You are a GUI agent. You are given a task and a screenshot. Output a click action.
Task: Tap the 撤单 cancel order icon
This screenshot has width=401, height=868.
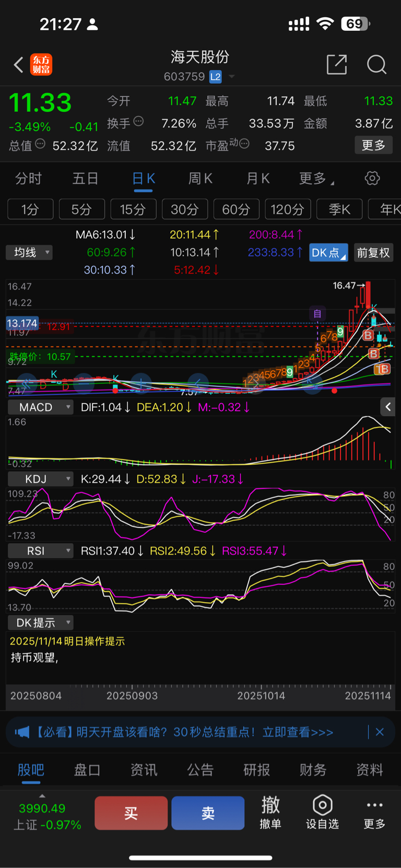(270, 812)
